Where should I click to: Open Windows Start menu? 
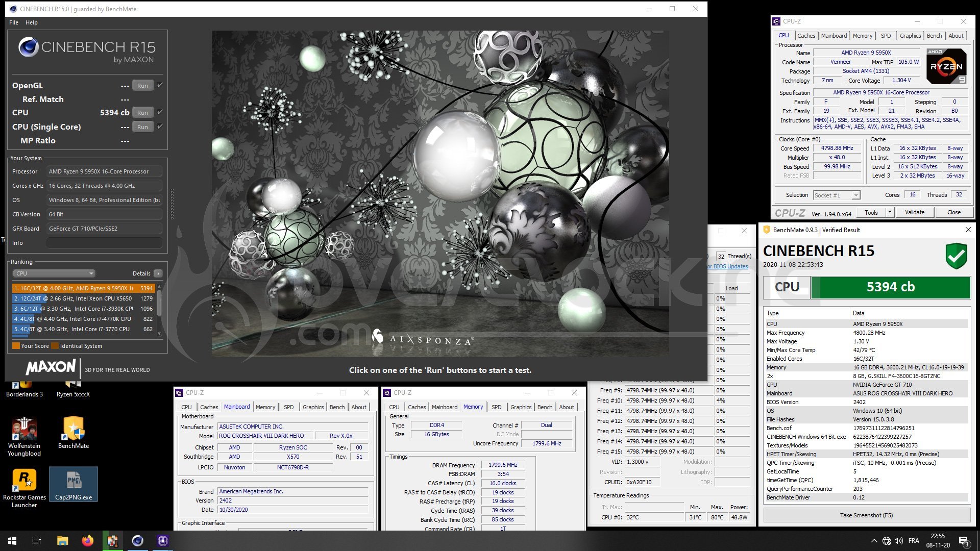(x=12, y=541)
